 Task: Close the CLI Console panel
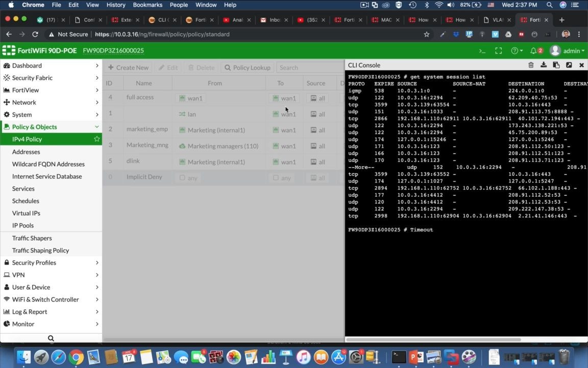coord(581,65)
